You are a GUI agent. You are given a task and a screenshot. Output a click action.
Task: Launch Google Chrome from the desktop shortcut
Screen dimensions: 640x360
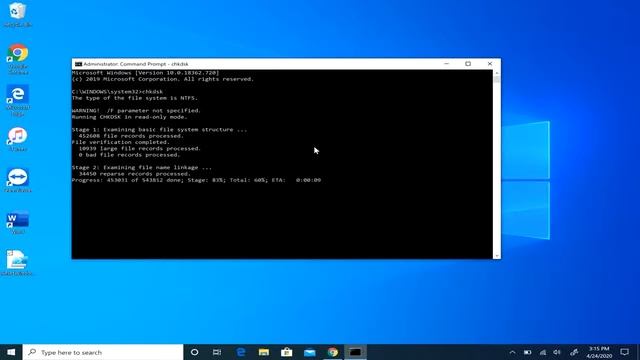coord(18,59)
